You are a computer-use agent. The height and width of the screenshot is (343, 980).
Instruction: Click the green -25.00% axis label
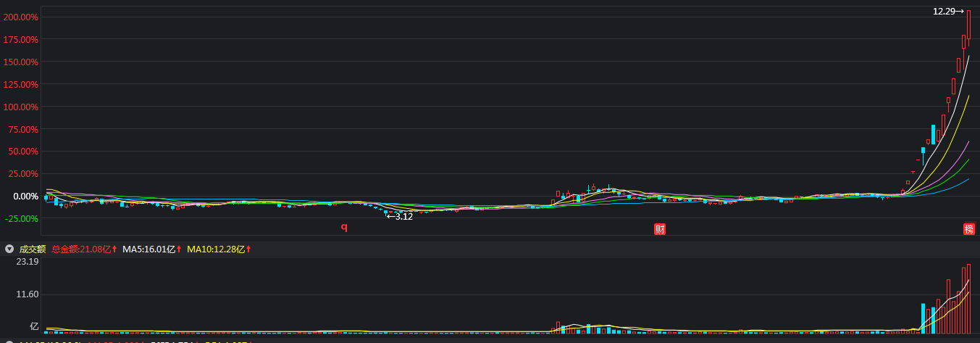click(21, 219)
